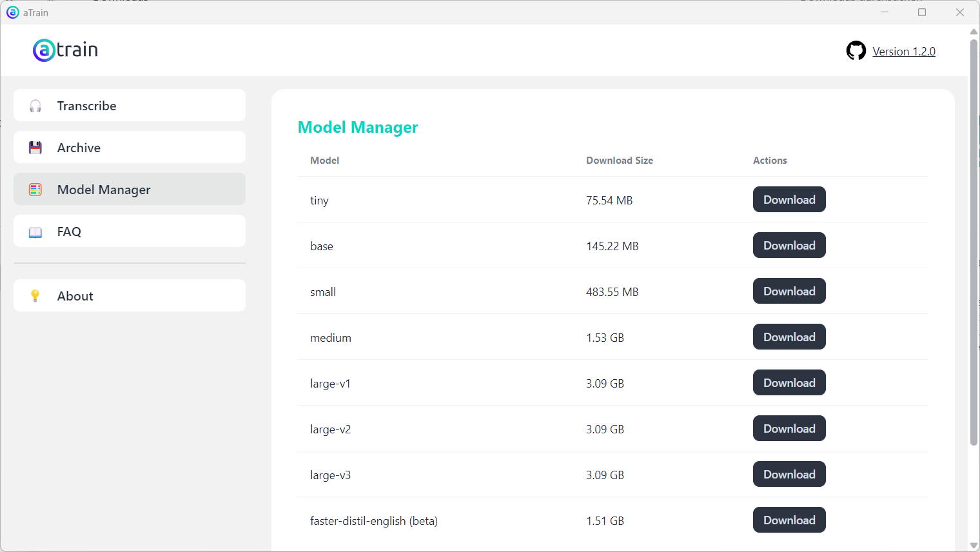Click the large-v3 row's 3.09 GB size
This screenshot has width=980, height=552.
point(605,475)
